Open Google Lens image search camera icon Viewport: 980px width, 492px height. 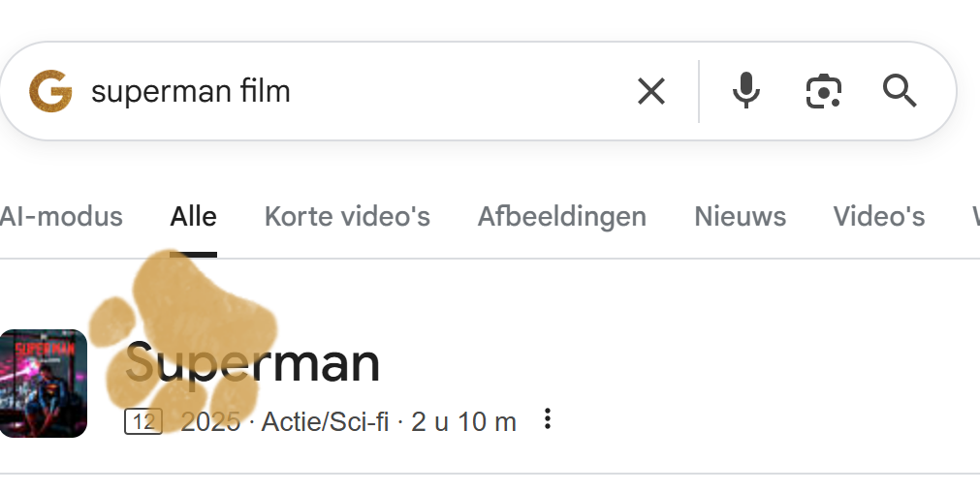[x=823, y=92]
